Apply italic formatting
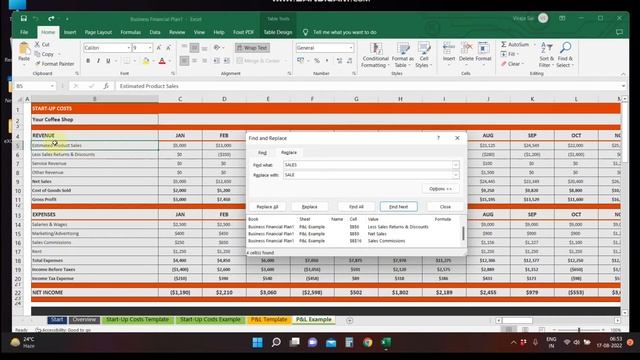 pos(98,61)
